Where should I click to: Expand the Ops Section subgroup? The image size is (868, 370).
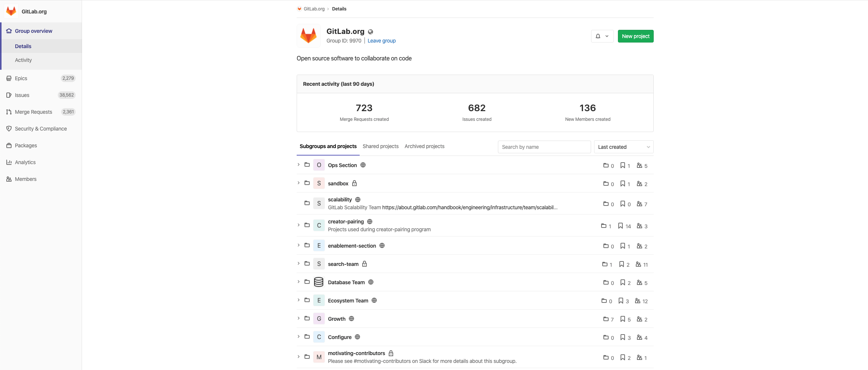pos(299,165)
